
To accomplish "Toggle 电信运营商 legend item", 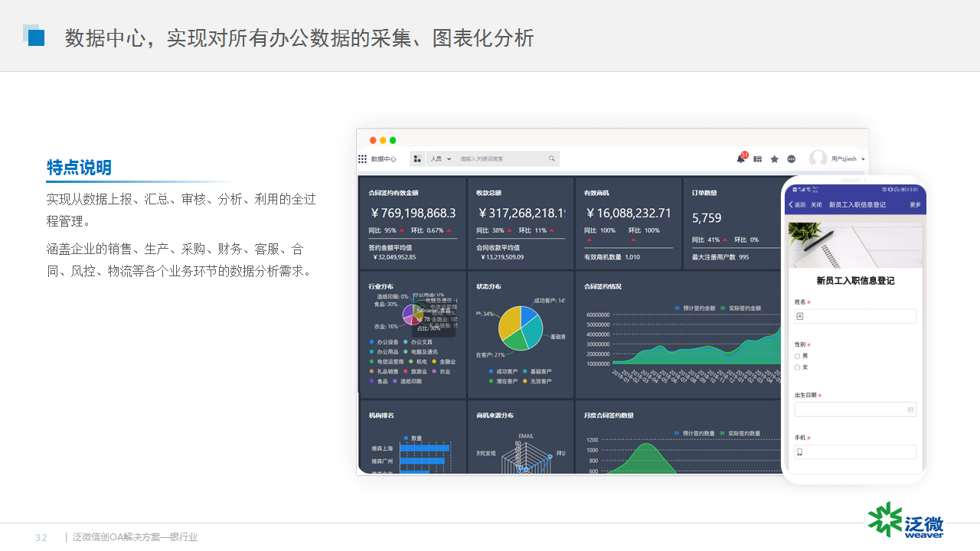I will 387,362.
